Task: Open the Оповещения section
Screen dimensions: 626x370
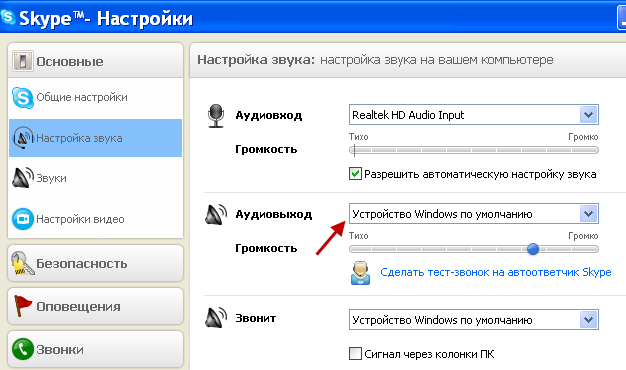Action: pos(95,306)
